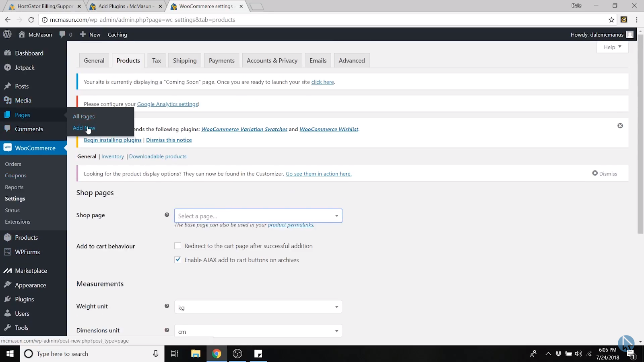Open File Explorer from the taskbar
The width and height of the screenshot is (644, 362).
(196, 354)
